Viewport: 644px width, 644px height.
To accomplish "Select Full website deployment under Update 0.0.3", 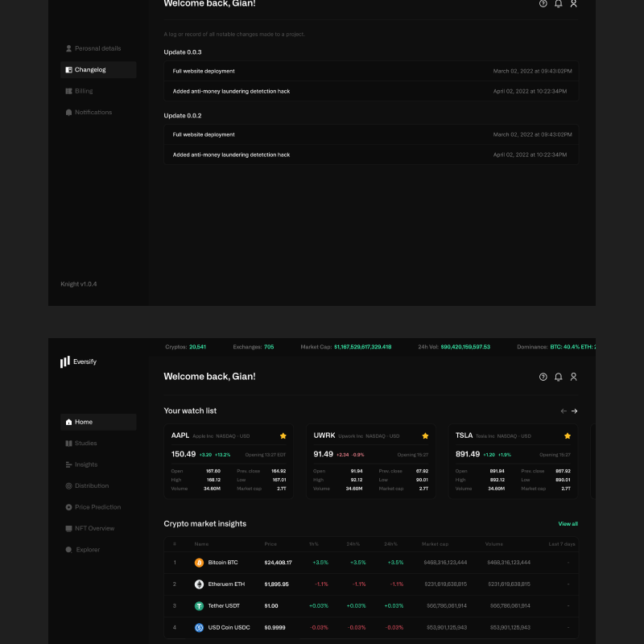I will click(371, 71).
